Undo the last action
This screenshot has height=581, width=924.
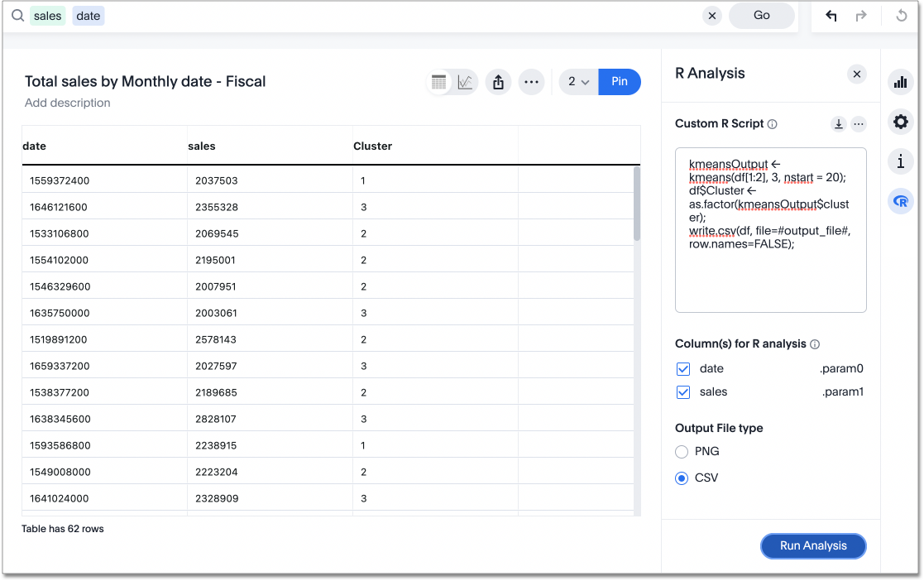point(831,16)
